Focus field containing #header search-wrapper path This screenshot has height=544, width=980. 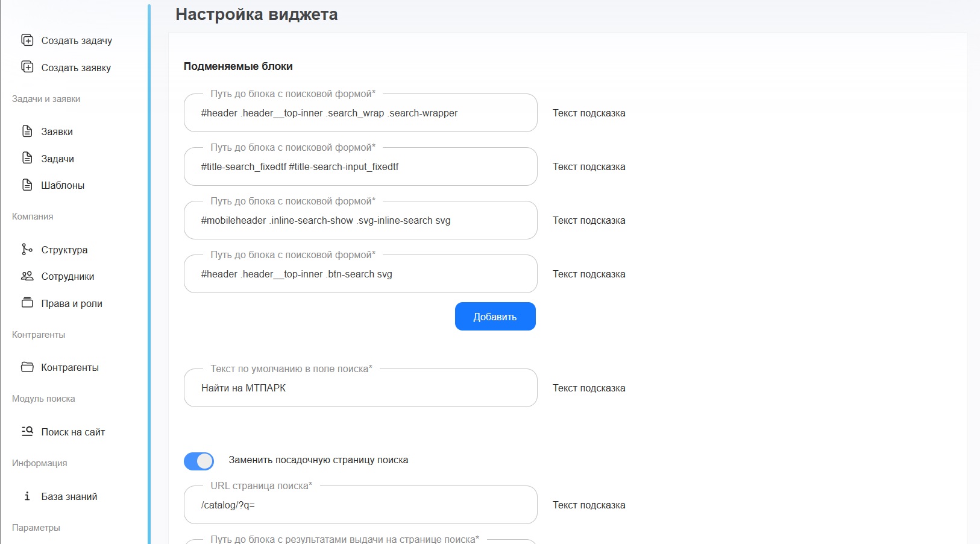[360, 113]
